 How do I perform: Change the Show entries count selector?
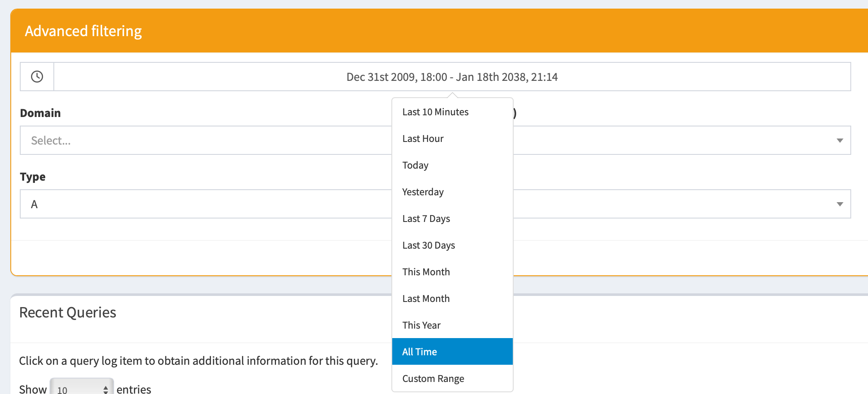(82, 389)
